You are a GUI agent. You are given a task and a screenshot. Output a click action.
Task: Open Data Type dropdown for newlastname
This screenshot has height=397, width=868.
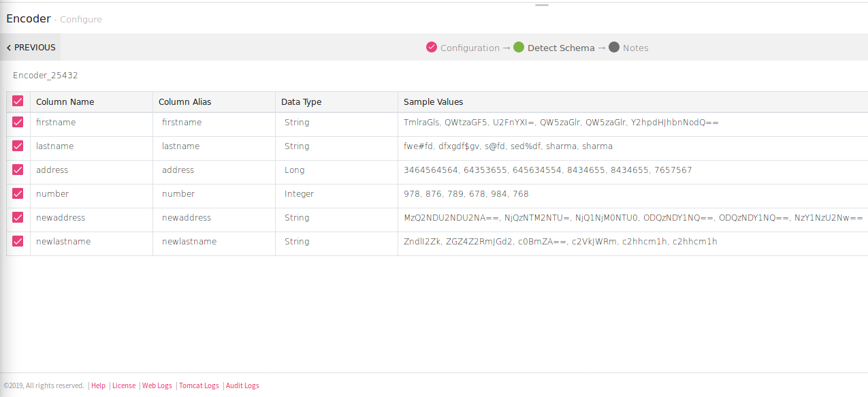click(335, 242)
